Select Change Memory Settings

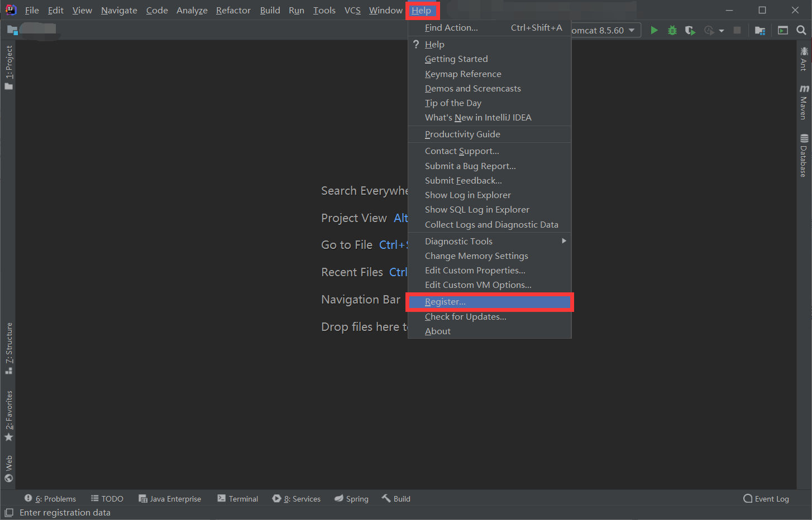point(490,256)
